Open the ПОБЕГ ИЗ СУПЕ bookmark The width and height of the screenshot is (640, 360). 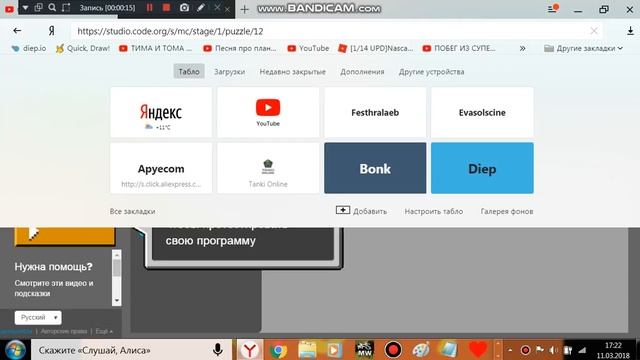pyautogui.click(x=459, y=48)
